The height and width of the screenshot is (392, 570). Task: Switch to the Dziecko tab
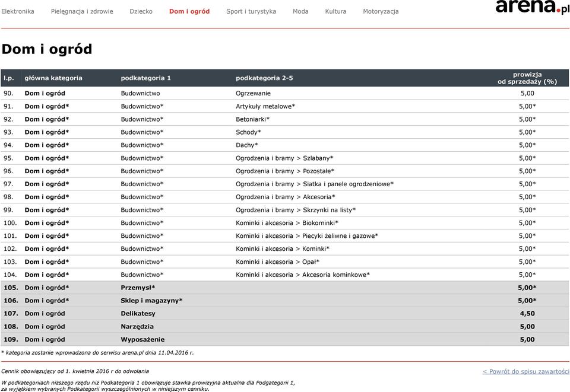click(x=141, y=11)
